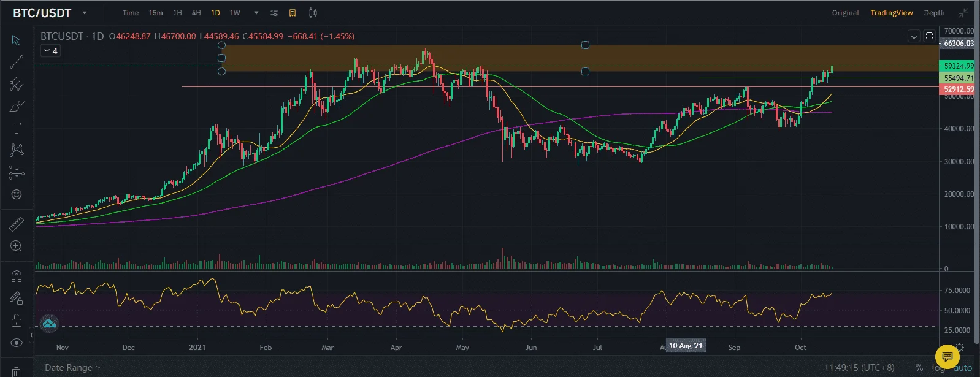Click the 59324.99 green price label
980x377 pixels.
959,66
